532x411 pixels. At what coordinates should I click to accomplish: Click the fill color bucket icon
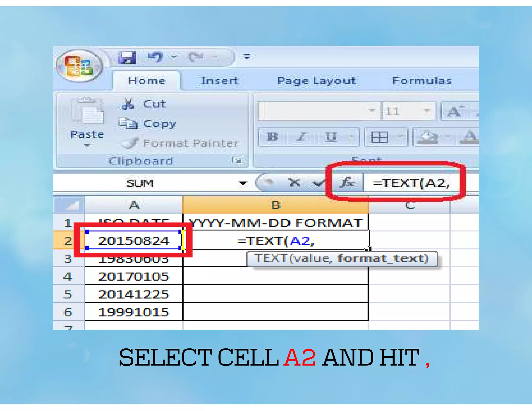427,137
